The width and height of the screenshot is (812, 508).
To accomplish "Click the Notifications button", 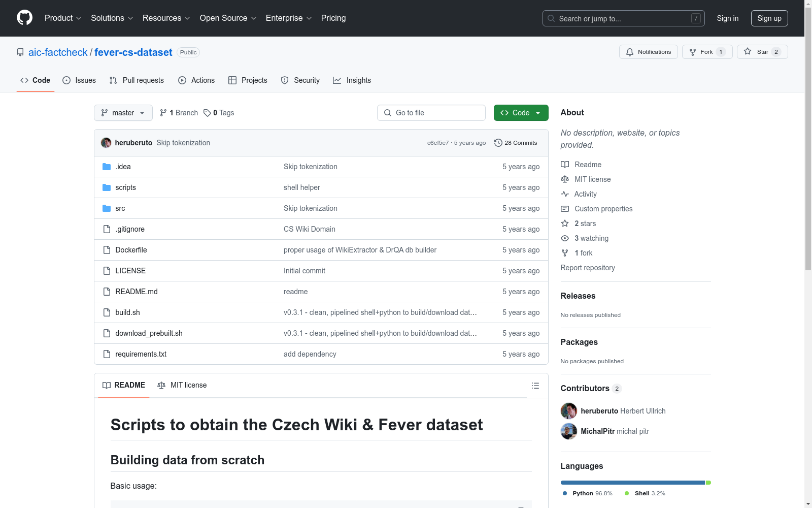I will click(x=649, y=52).
